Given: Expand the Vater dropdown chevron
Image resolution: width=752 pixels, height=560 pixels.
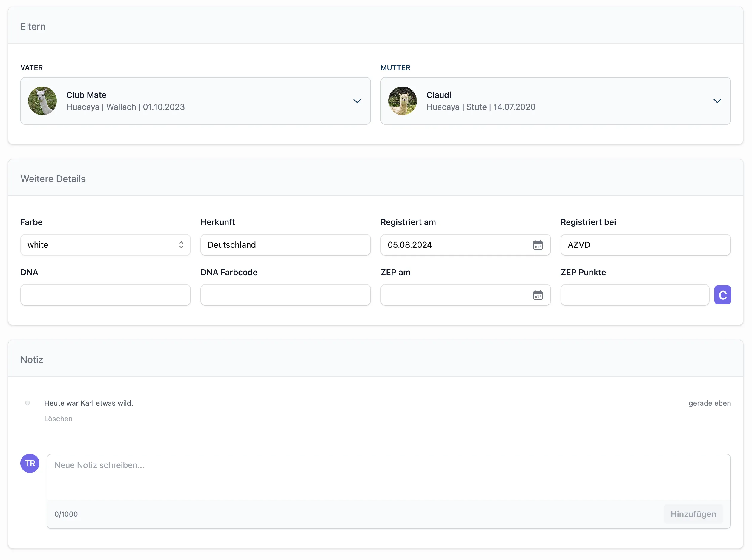Looking at the screenshot, I should click(357, 101).
